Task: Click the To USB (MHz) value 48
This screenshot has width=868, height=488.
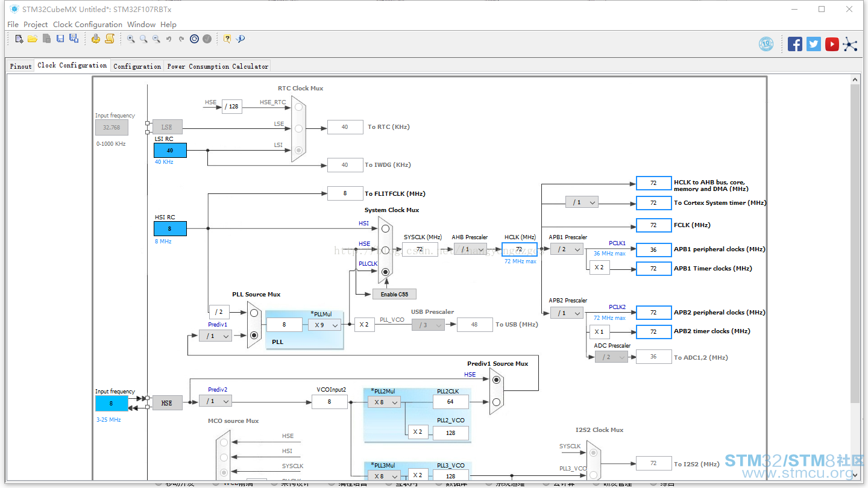Action: coord(474,325)
